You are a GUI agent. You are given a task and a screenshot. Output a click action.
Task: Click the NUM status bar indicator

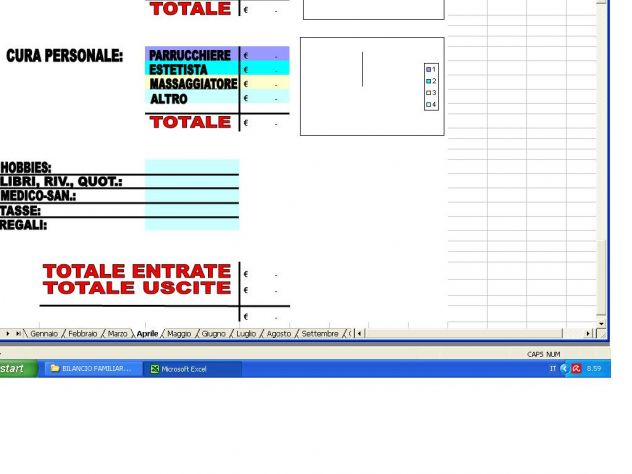click(x=553, y=354)
